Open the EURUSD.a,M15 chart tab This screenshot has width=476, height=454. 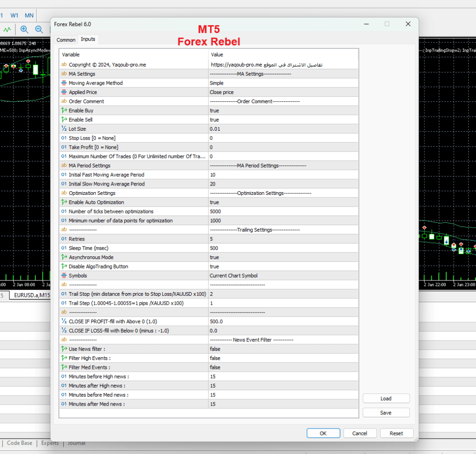click(32, 295)
